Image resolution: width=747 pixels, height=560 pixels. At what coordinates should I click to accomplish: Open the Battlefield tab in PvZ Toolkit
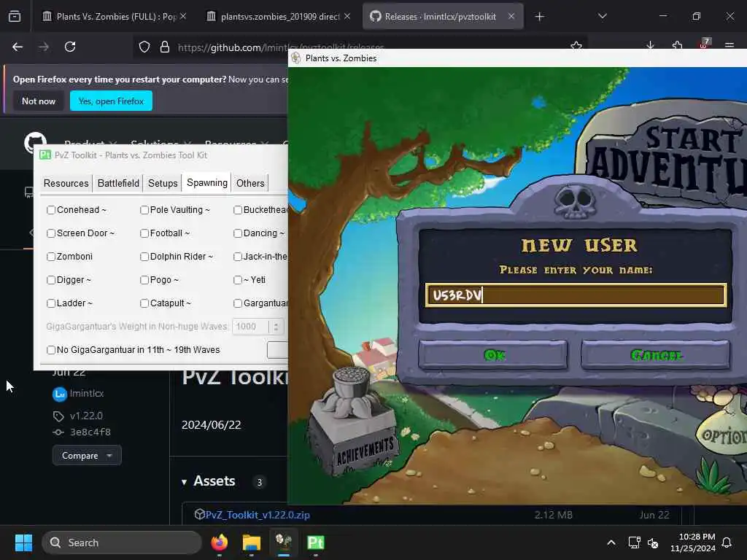coord(118,183)
